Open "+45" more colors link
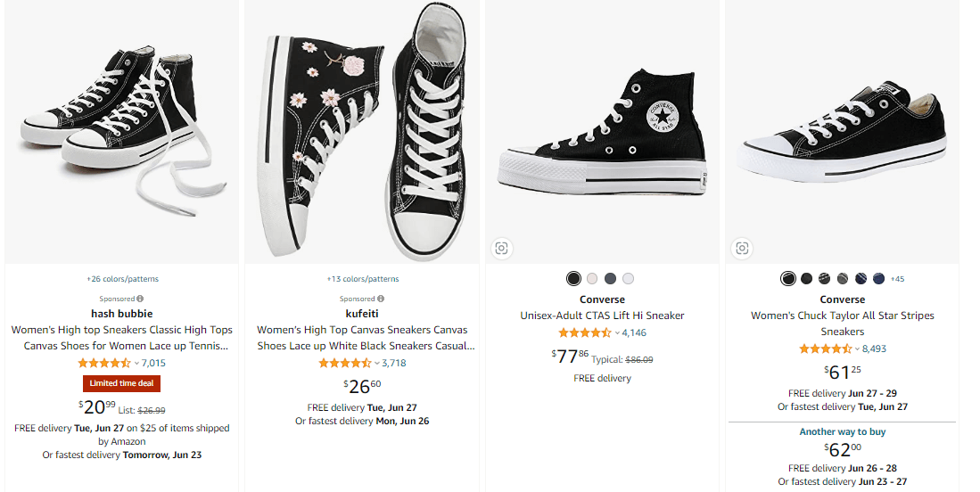 click(x=897, y=279)
